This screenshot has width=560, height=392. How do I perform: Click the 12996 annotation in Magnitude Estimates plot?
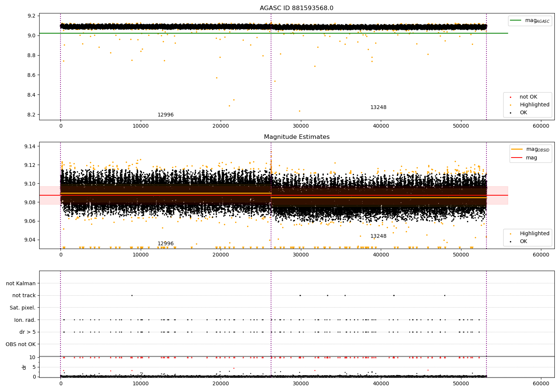click(165, 244)
